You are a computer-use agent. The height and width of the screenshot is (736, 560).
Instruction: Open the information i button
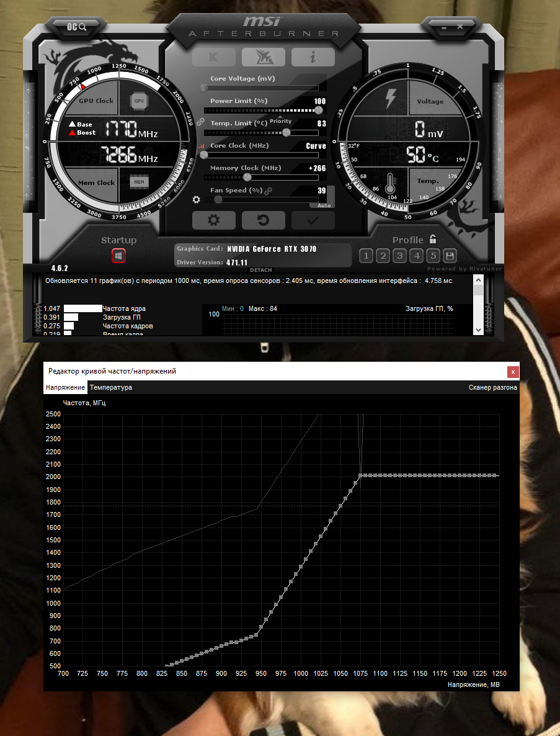coord(313,57)
